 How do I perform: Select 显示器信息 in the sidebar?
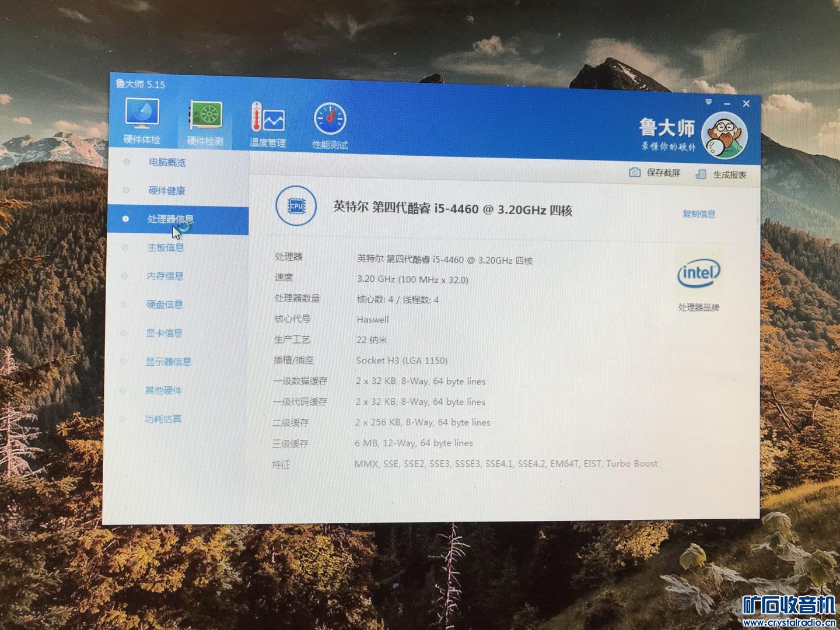click(168, 362)
